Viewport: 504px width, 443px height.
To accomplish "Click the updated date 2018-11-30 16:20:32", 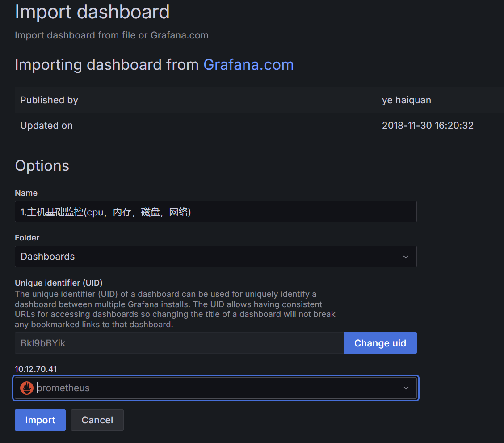I will coord(428,125).
